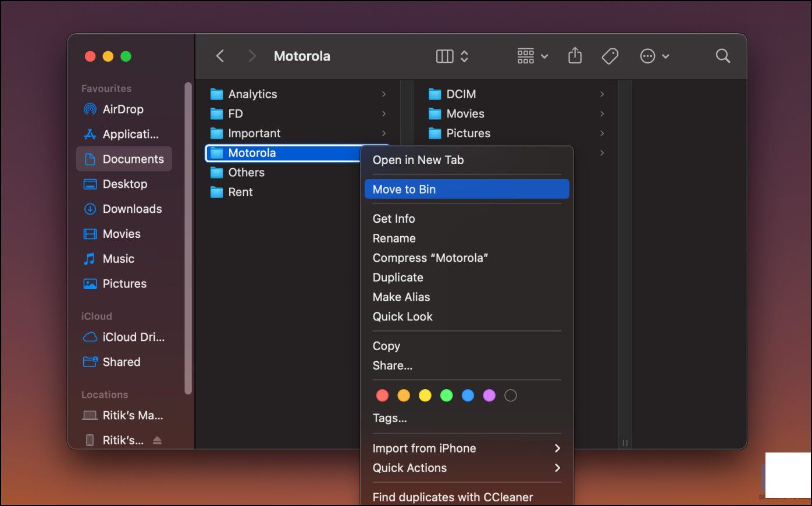Click the search magnifier icon
Image resolution: width=812 pixels, height=506 pixels.
tap(723, 56)
